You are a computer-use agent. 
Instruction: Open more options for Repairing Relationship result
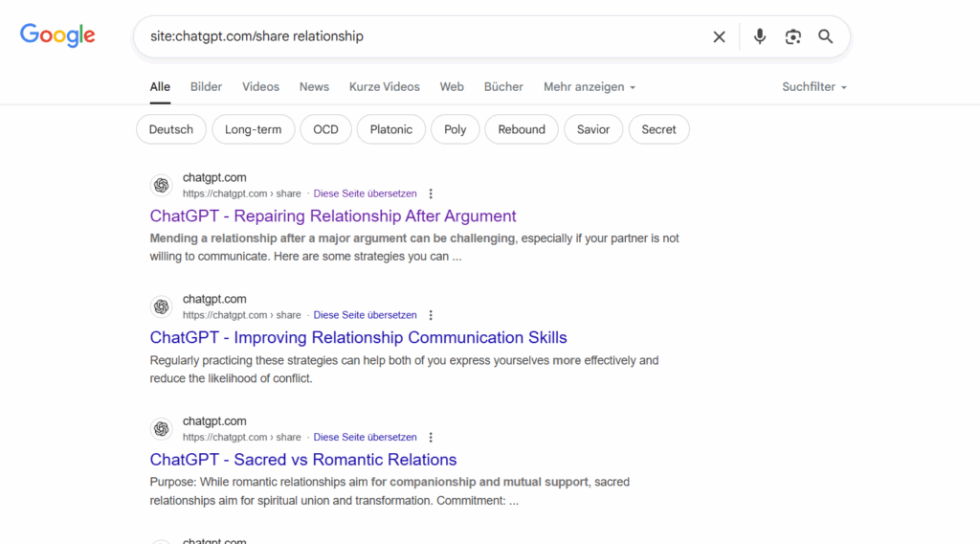(x=431, y=193)
